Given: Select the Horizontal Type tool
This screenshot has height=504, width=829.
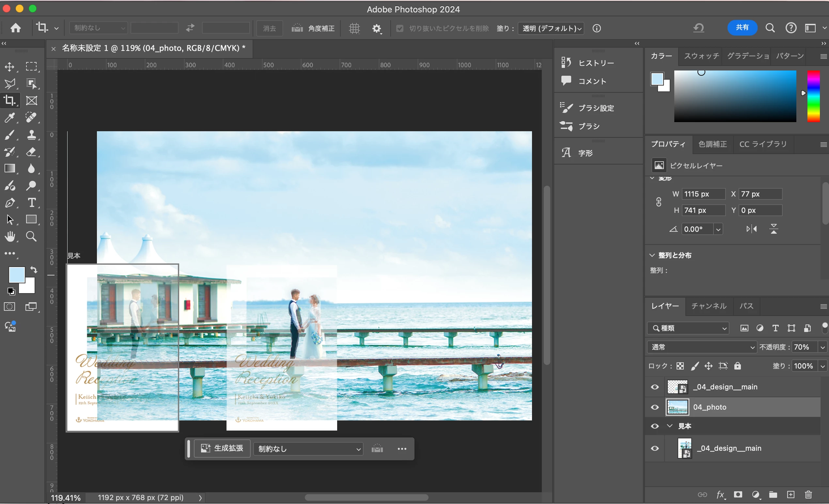Looking at the screenshot, I should (32, 202).
